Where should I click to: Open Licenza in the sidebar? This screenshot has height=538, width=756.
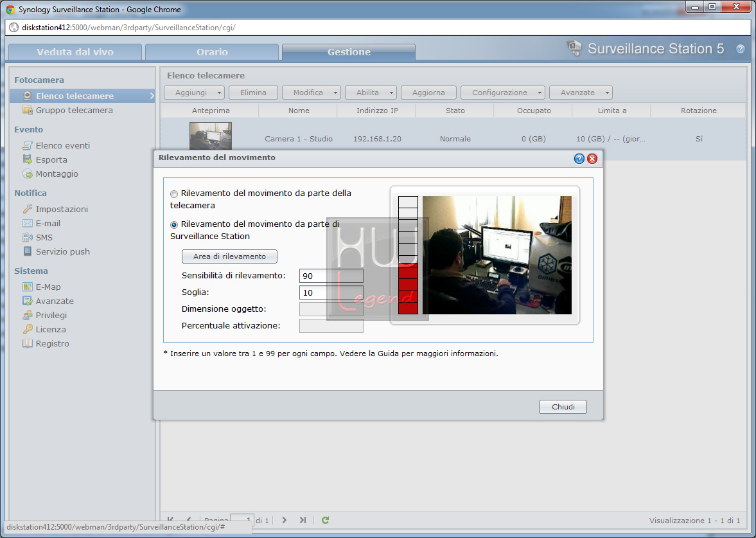point(51,329)
